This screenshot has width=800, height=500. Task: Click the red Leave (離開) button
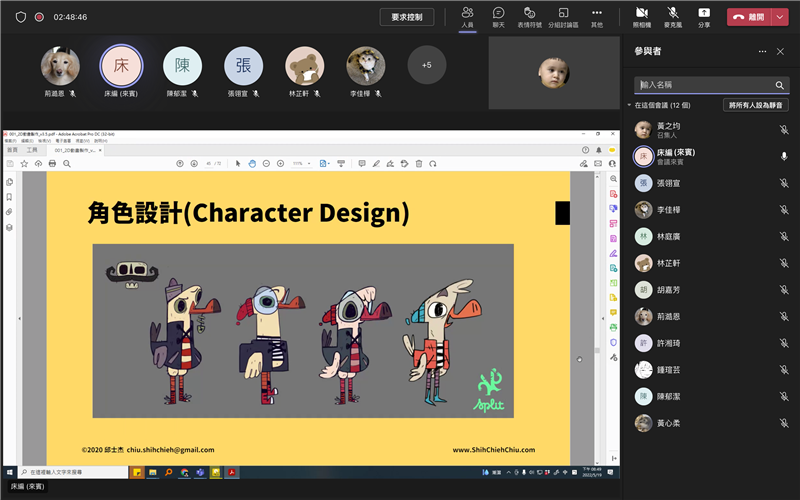click(x=749, y=17)
